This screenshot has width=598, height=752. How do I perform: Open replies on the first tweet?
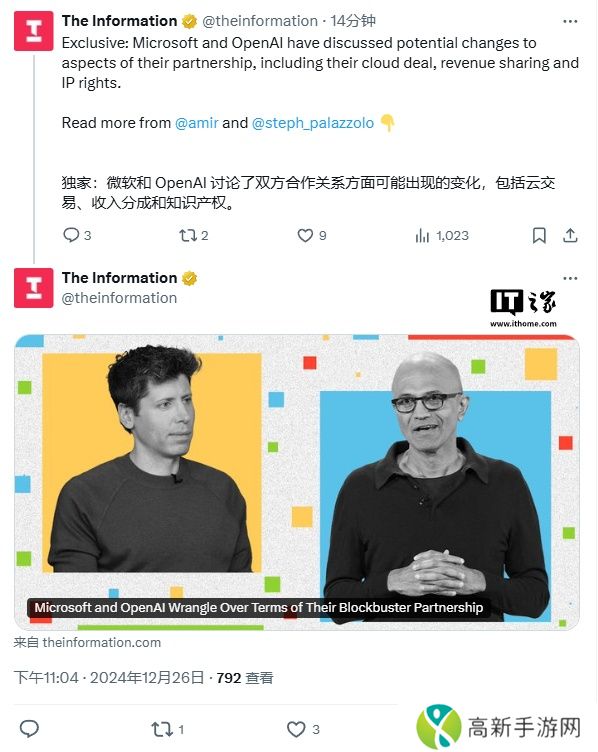click(x=77, y=235)
